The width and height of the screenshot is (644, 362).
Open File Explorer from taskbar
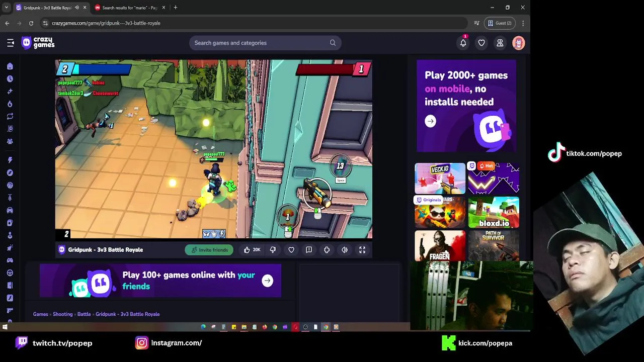pos(244,327)
